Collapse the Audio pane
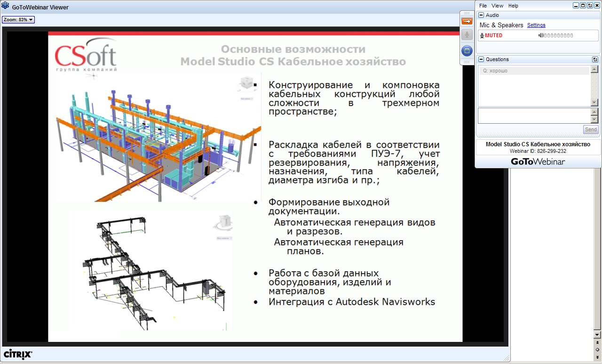This screenshot has width=602, height=364. click(x=481, y=15)
